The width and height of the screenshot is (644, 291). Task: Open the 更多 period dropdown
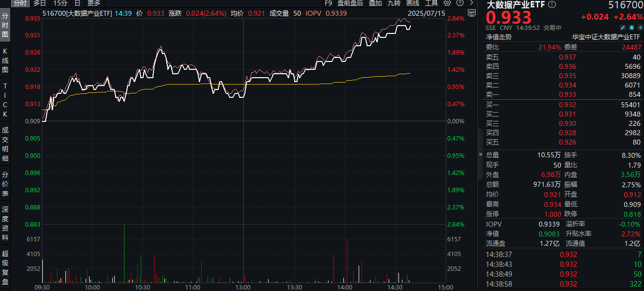tap(95, 3)
